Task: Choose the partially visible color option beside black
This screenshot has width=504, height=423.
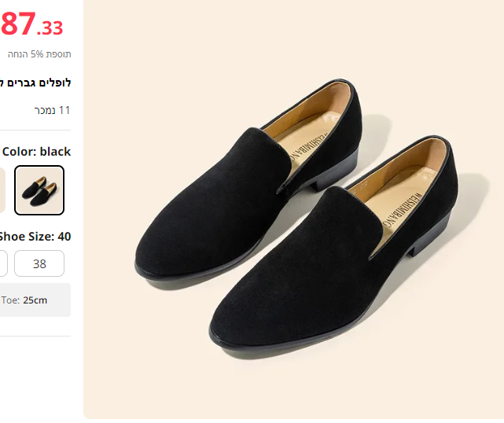Action: (x=2, y=189)
